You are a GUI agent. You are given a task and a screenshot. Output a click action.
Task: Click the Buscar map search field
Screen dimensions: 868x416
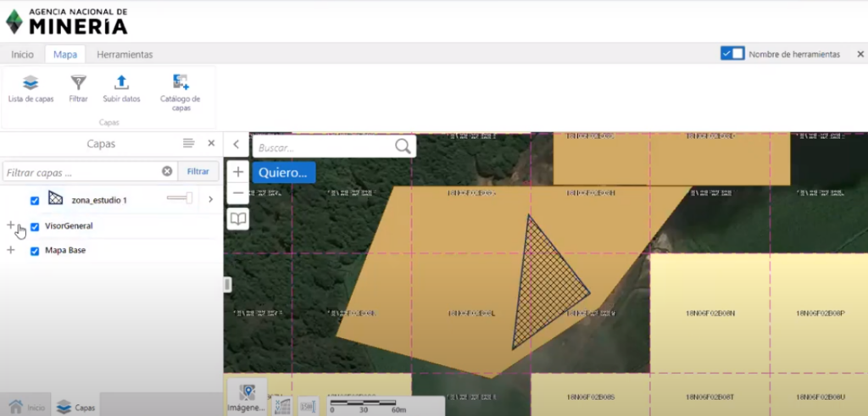click(x=325, y=147)
